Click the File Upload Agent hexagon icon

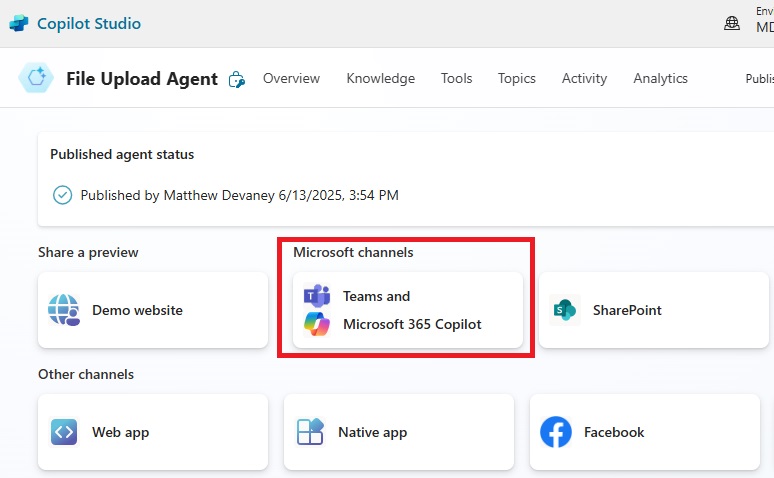[x=36, y=78]
